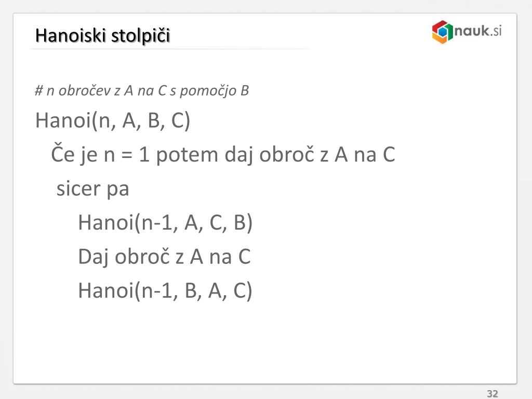Click slide number 32
Viewport: 532px width, 399px height.
(x=493, y=394)
